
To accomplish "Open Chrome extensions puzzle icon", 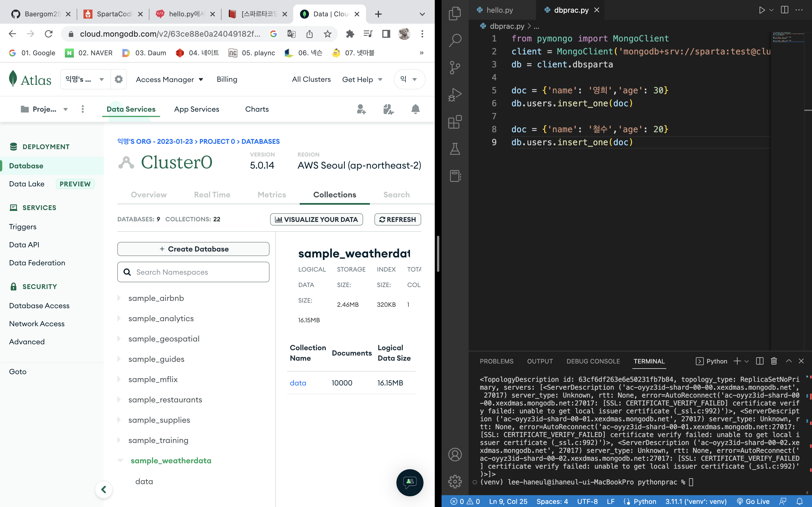I will click(x=350, y=34).
